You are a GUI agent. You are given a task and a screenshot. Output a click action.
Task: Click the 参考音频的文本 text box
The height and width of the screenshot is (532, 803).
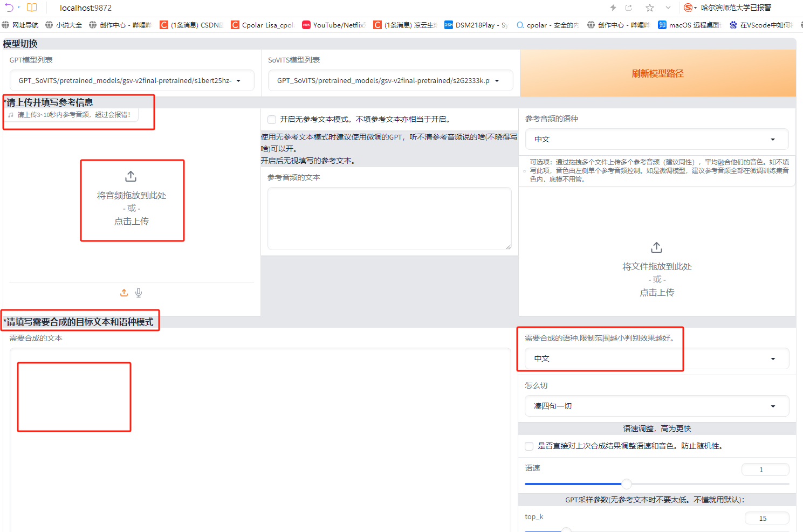click(389, 218)
